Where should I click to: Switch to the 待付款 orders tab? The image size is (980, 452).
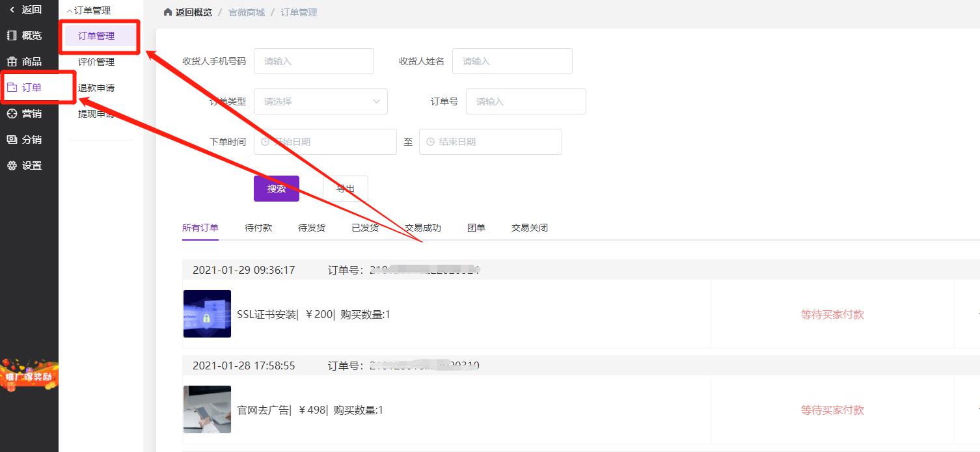click(258, 227)
